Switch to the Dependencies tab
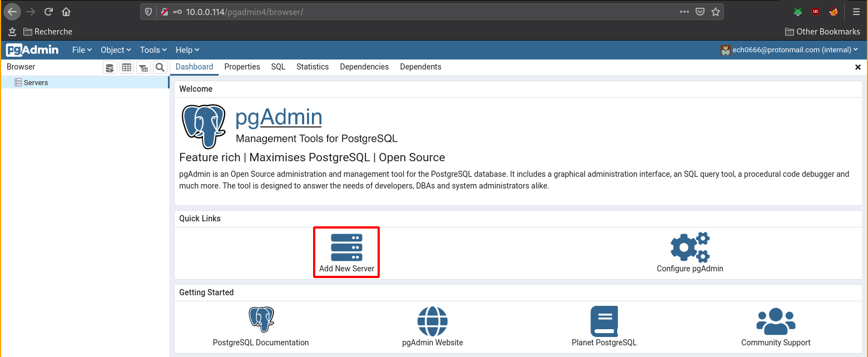Viewport: 868px width, 357px height. click(x=364, y=67)
